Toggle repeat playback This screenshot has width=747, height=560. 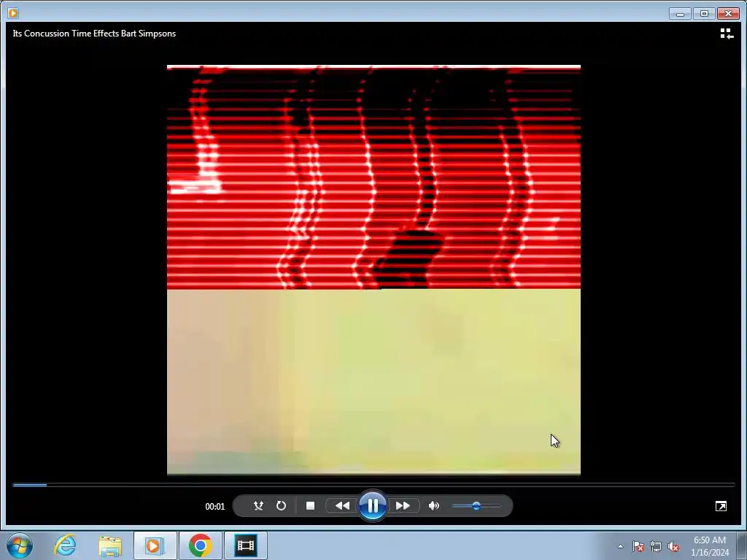(281, 506)
